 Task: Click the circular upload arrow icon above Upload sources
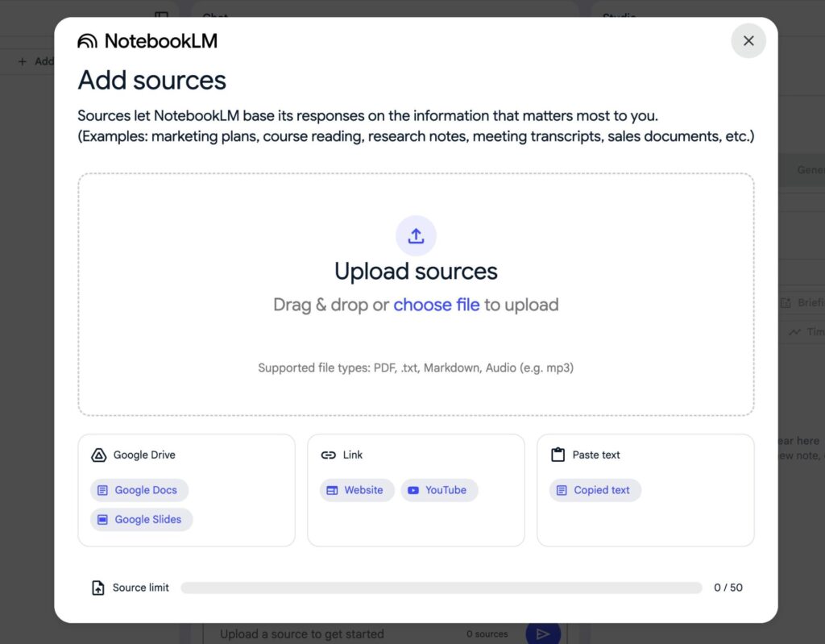pos(416,235)
